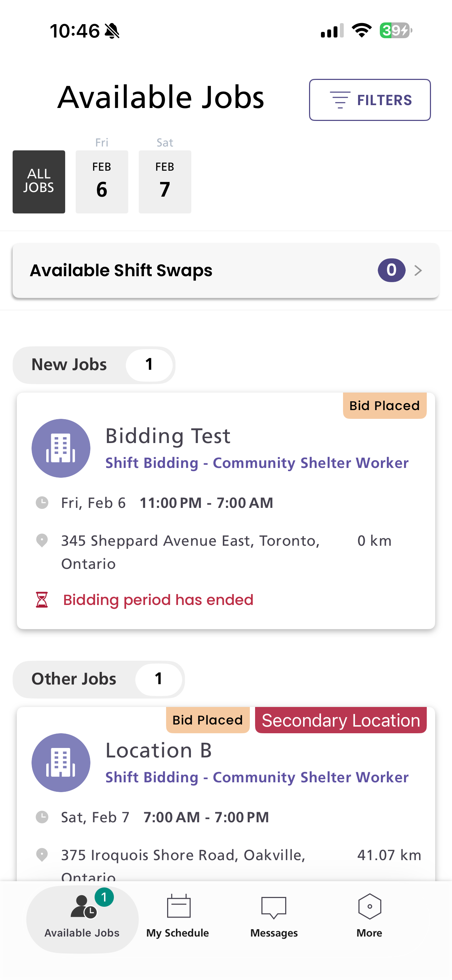Viewport: 452px width, 980px height.
Task: Tap the Secondary Location red badge
Action: pyautogui.click(x=341, y=720)
